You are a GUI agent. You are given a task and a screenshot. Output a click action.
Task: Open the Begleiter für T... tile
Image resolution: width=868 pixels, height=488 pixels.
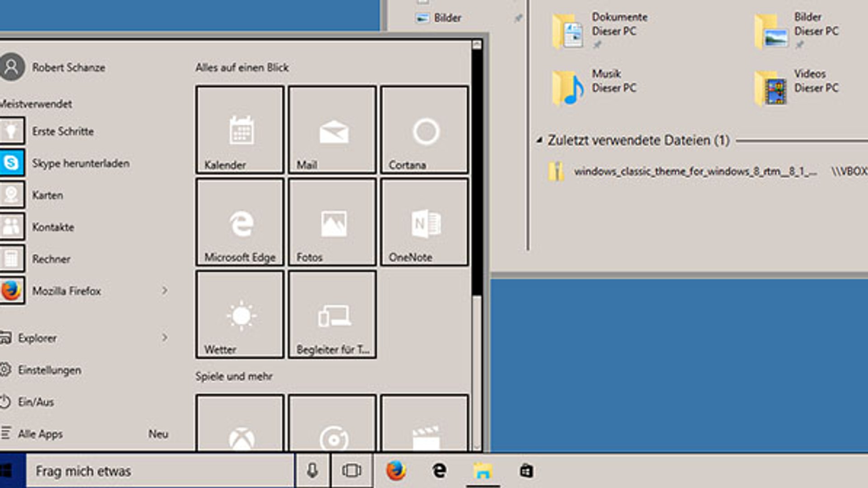click(x=332, y=314)
